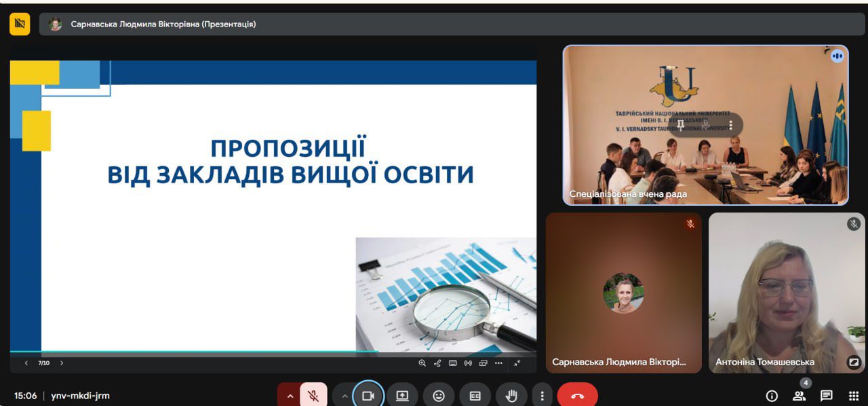Select Антоніна Томашевська video tile
Screen dimensions: 868x406
pos(787,292)
